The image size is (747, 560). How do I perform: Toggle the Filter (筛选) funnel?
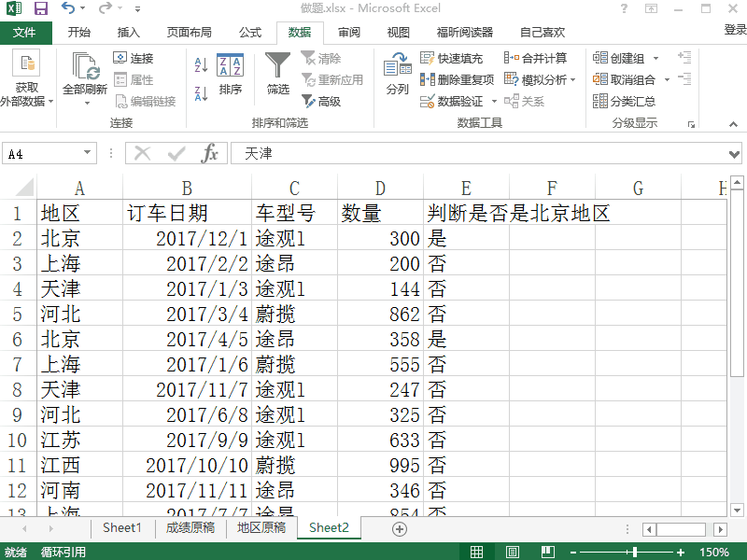click(x=277, y=74)
